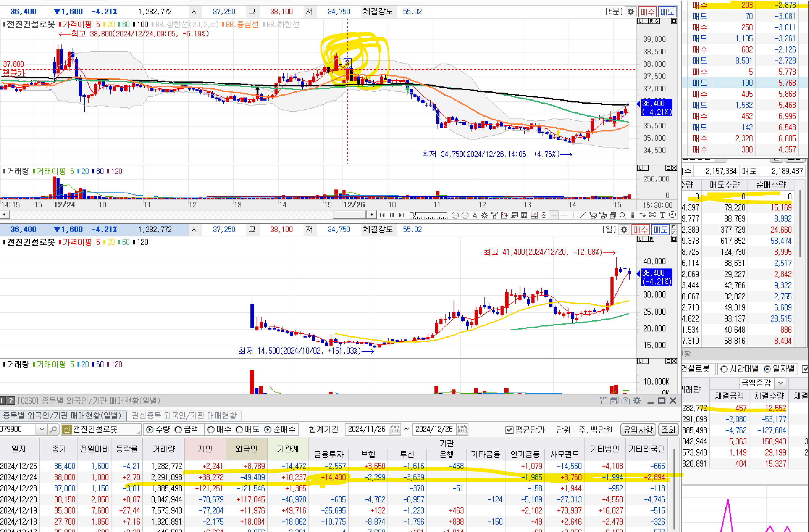Select the 시간대별 radio option

pos(724,369)
